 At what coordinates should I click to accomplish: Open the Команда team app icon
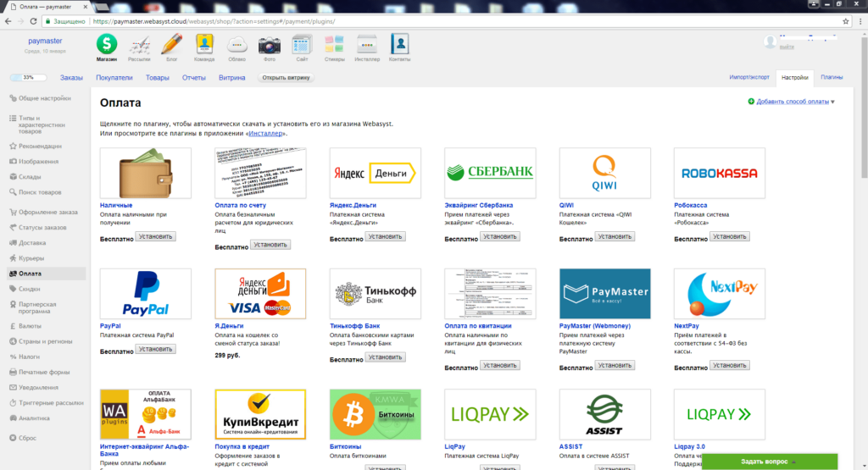coord(204,44)
